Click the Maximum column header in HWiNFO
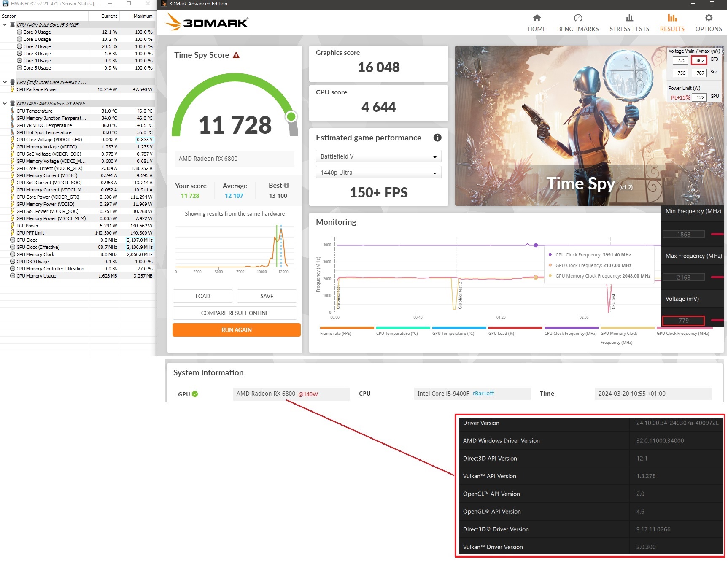This screenshot has height=561, width=728. pos(138,16)
